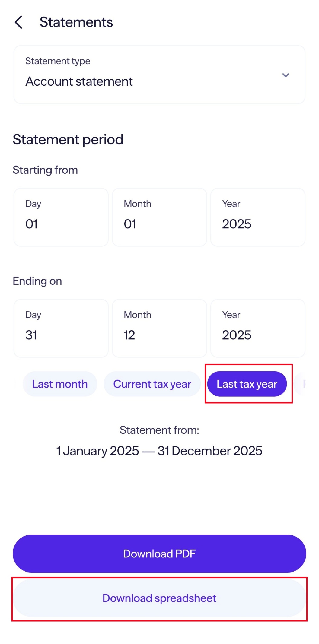Edit the starting Month field showing 01
Viewport: 319px width, 644px height.
tap(160, 217)
